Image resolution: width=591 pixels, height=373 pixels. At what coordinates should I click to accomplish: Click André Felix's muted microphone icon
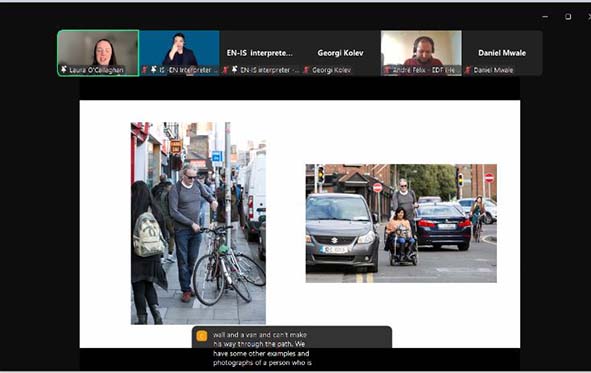click(387, 70)
